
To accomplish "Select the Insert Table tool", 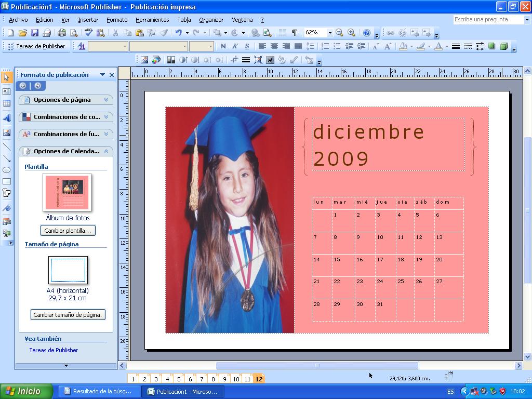I will [x=7, y=104].
